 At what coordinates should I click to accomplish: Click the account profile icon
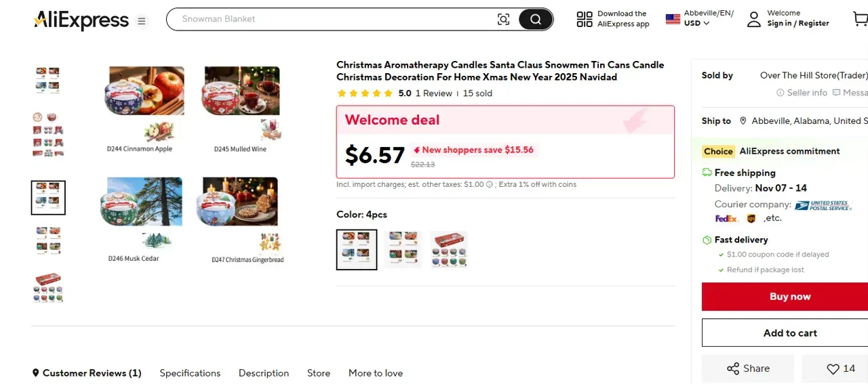754,19
